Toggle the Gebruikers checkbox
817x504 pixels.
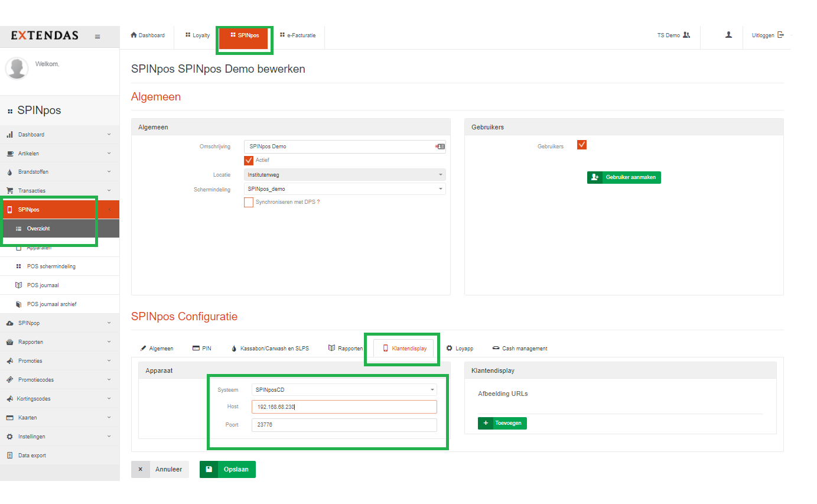[582, 145]
